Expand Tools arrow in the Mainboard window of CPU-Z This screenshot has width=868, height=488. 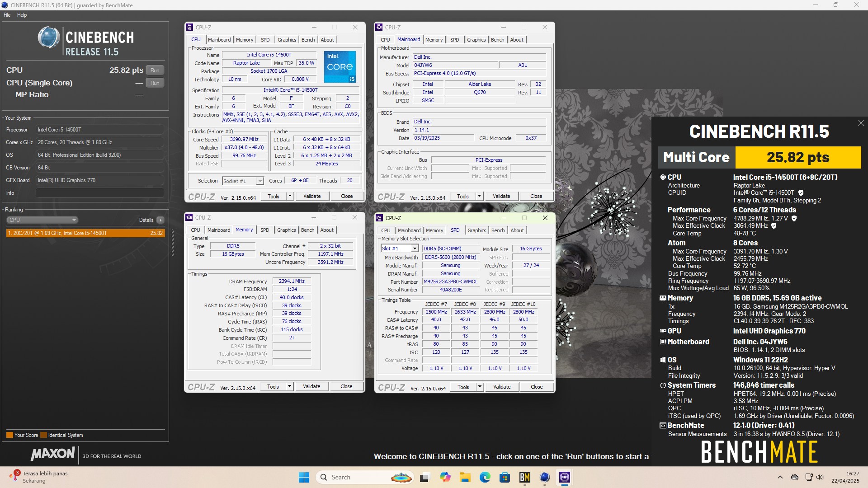pyautogui.click(x=480, y=196)
